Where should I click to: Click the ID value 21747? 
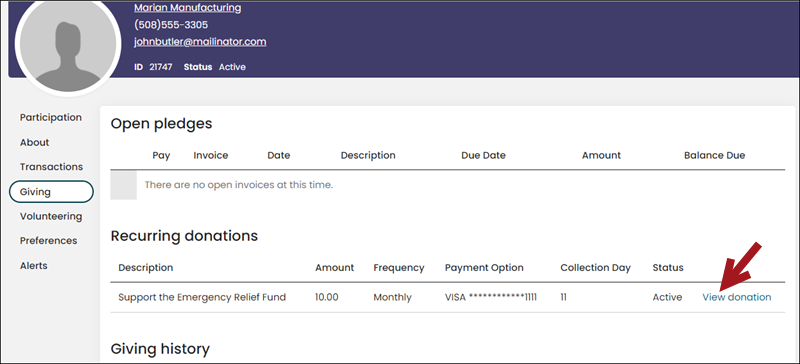(x=161, y=67)
